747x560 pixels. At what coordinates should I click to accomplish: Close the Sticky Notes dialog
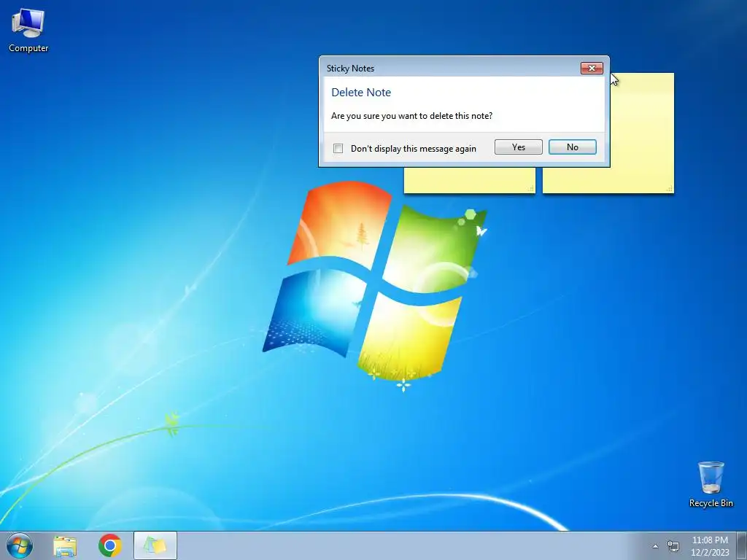pyautogui.click(x=592, y=68)
